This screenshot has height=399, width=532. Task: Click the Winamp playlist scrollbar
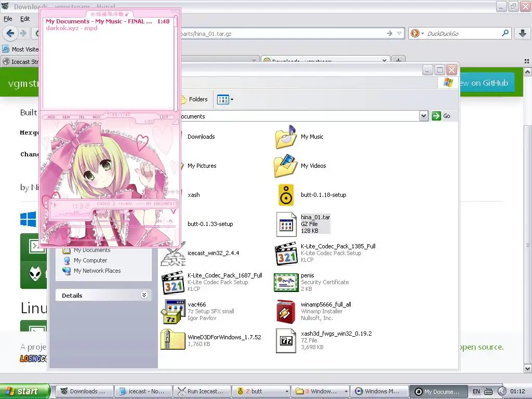(176, 64)
